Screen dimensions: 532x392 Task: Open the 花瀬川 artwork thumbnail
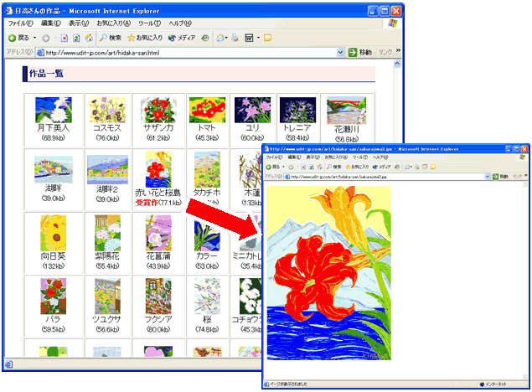pyautogui.click(x=346, y=111)
